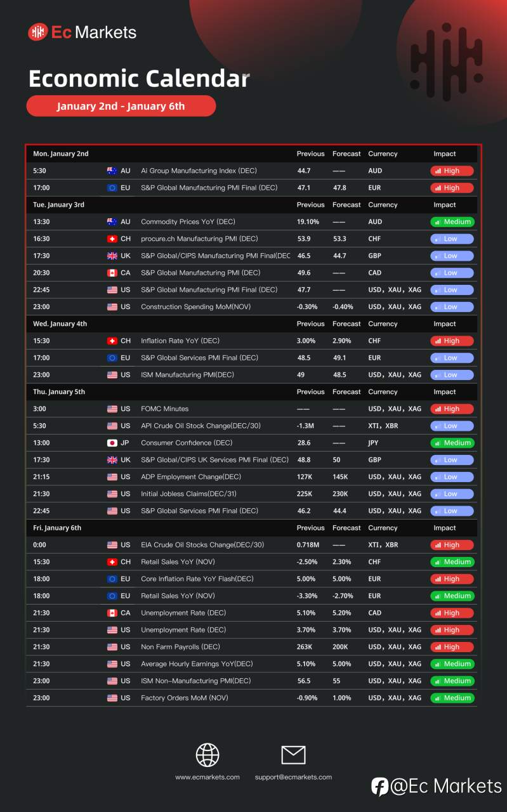Image resolution: width=507 pixels, height=812 pixels.
Task: Click the January 2nd - January 6th date pill
Action: pos(121,106)
